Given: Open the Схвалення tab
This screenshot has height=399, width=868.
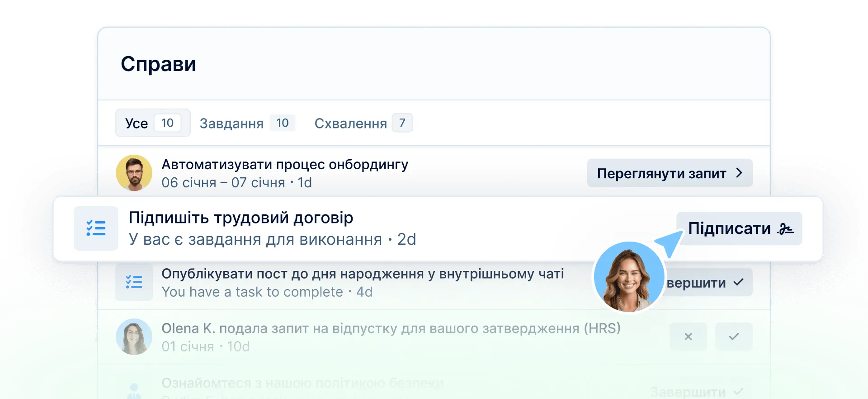Looking at the screenshot, I should pos(363,123).
